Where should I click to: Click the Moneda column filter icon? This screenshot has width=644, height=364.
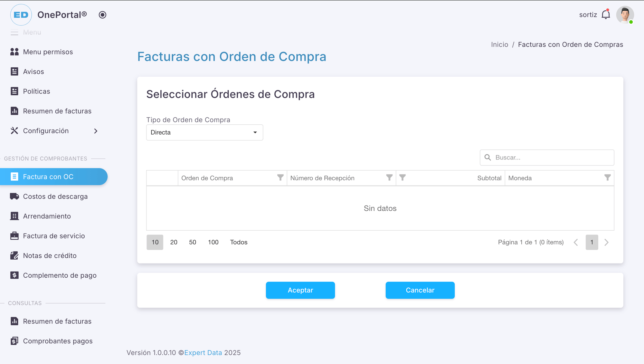[x=607, y=178]
